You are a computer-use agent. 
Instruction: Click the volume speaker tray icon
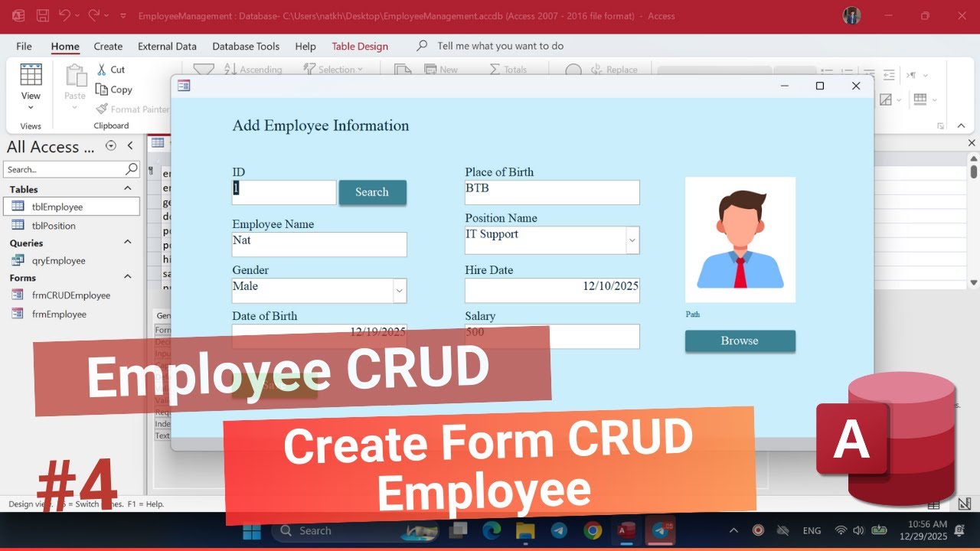point(858,530)
